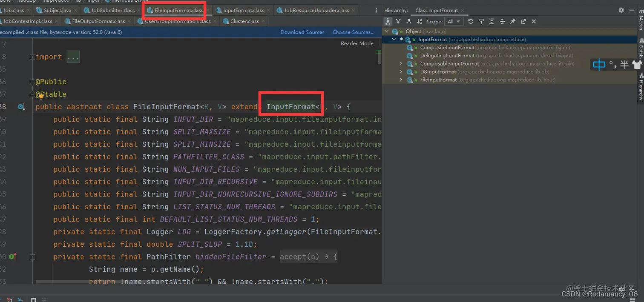
Task: Open Hierarchy panel settings gear
Action: coord(621,10)
